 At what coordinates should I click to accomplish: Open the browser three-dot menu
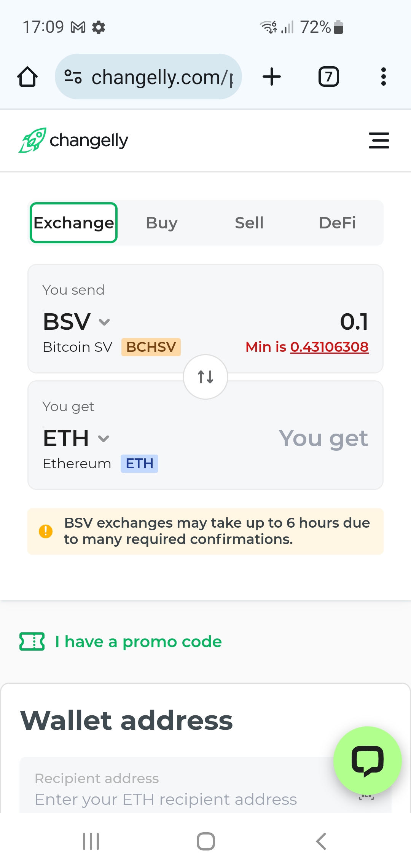pyautogui.click(x=384, y=77)
